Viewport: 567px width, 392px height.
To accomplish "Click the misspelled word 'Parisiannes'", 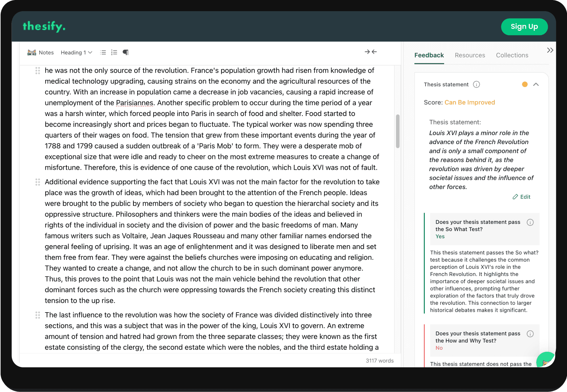I will (135, 103).
